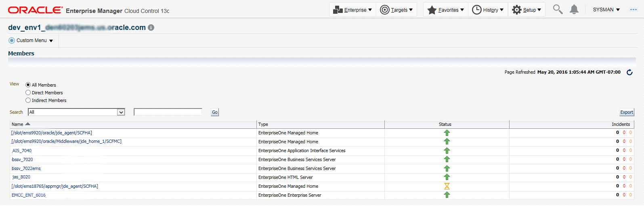Viewport: 644px width, 206px height.
Task: Open the Enterprise menu
Action: tap(352, 10)
